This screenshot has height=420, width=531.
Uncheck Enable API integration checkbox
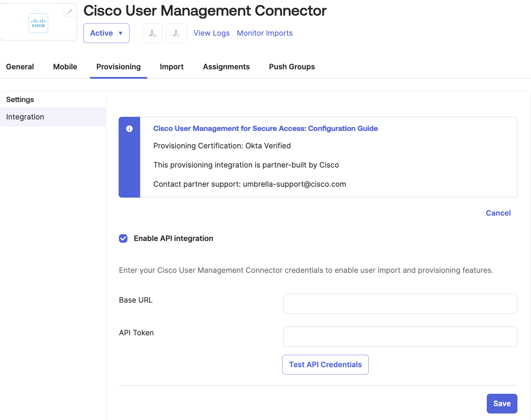(x=123, y=238)
